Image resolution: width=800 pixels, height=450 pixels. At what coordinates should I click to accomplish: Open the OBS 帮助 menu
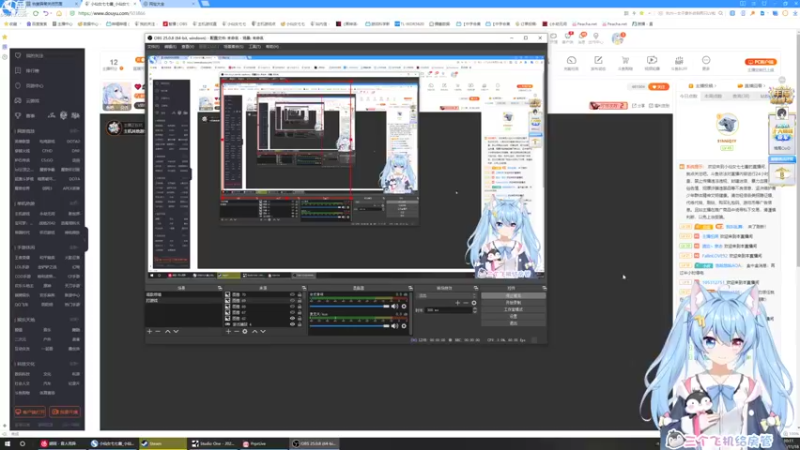(272, 47)
